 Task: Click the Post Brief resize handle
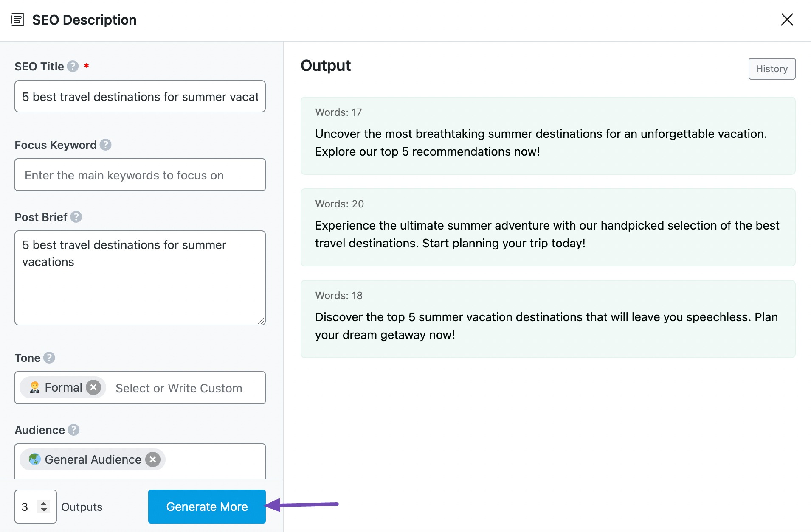tap(261, 321)
